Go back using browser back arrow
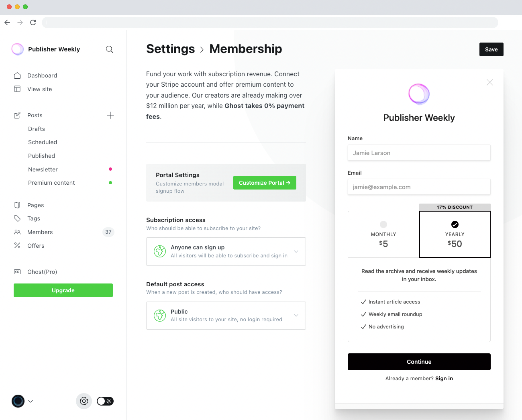 point(7,22)
